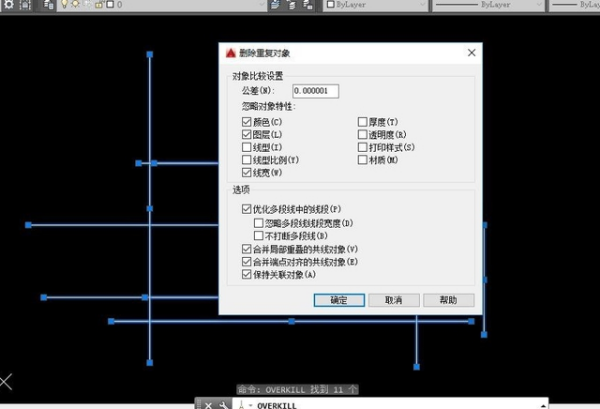Open recent commands dropdown arrow in command line
Image resolution: width=600 pixels, height=409 pixels.
(251, 405)
